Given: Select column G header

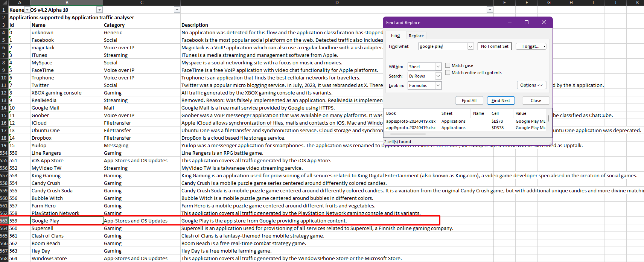Looking at the screenshot, I should coord(549,3).
